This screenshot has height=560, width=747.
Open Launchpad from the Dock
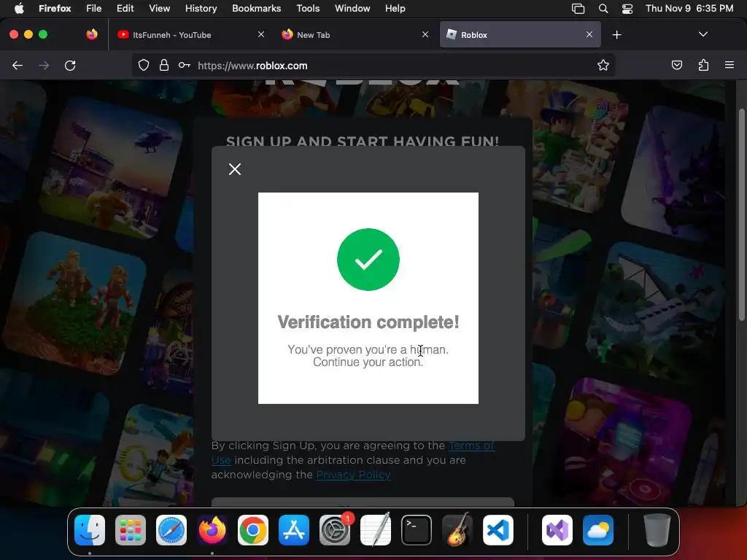[x=131, y=530]
